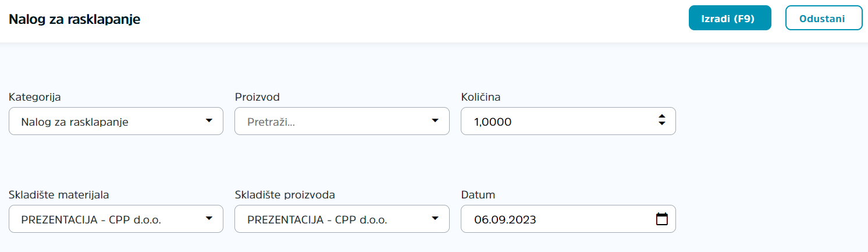Viewport: 868px width, 252px height.
Task: Open the Skladište proizvoda dropdown arrow
Action: point(435,219)
